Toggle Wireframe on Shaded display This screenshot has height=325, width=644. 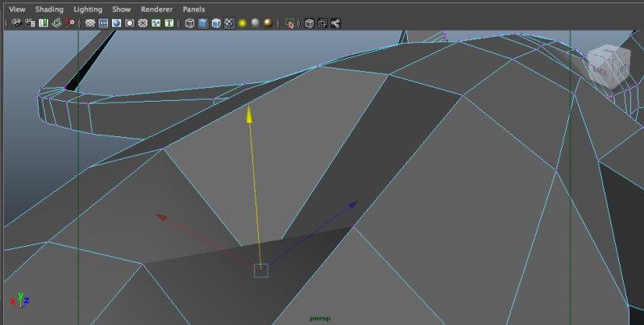click(x=216, y=23)
